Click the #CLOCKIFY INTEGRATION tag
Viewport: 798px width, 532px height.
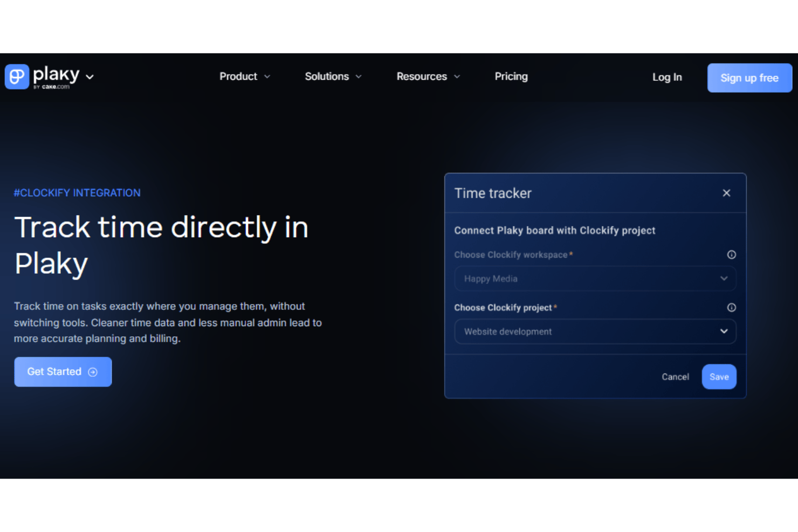(77, 193)
